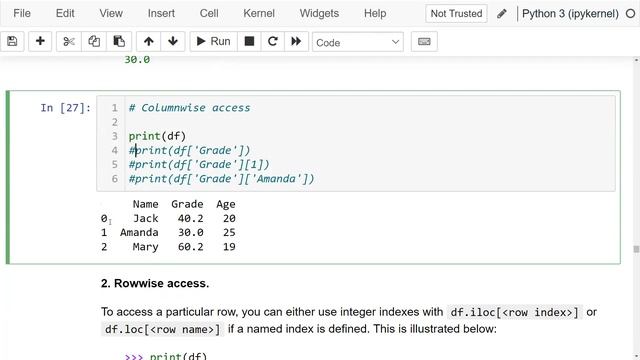Run the selected cell
This screenshot has height=360, width=640.
pos(213,41)
